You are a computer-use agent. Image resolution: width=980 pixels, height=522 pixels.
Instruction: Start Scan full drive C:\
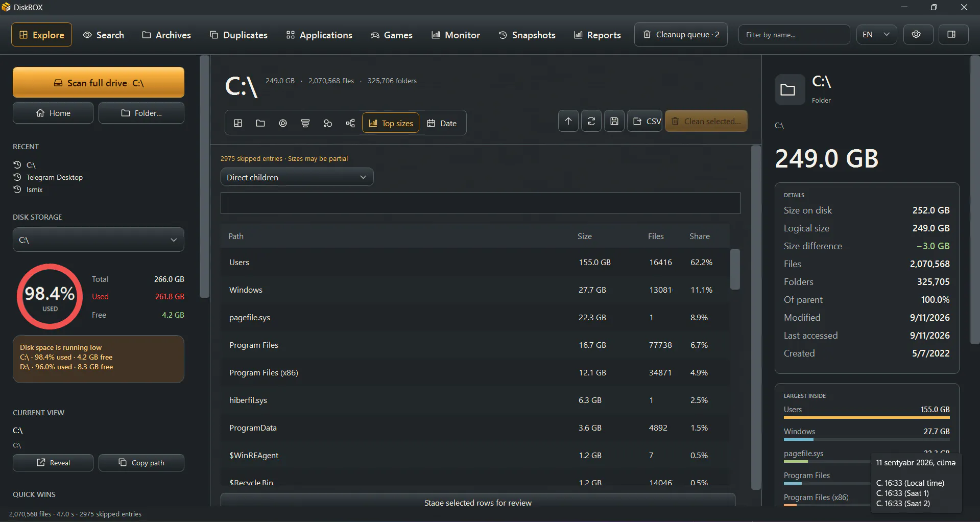[99, 82]
